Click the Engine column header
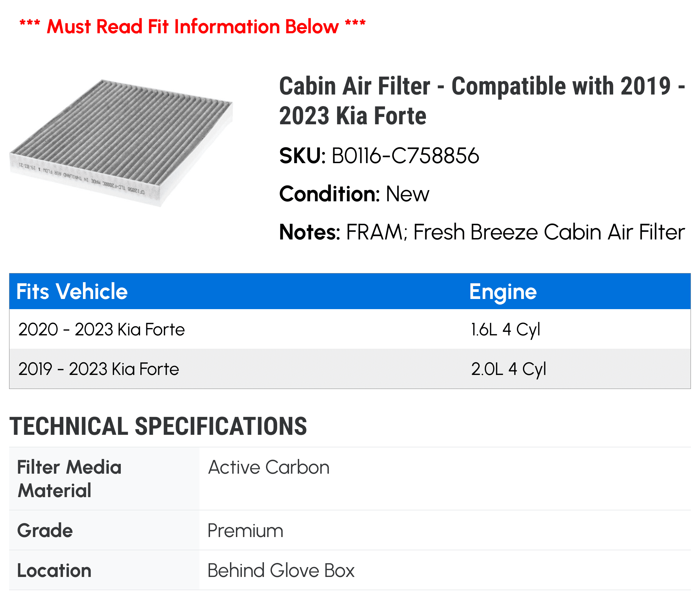 pos(503,292)
